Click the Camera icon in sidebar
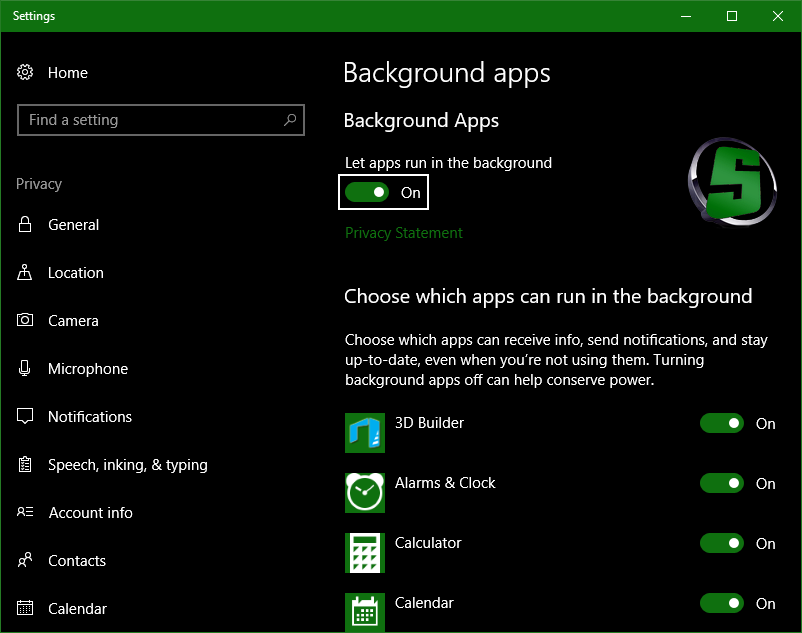Image resolution: width=802 pixels, height=633 pixels. (x=25, y=320)
